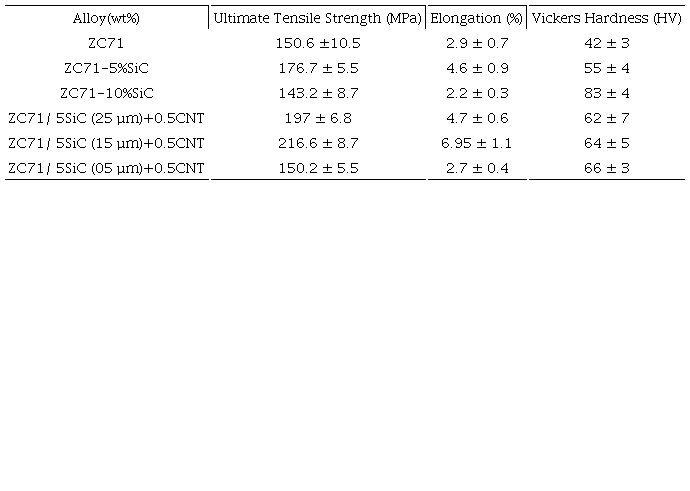Select the 83 ± 4 hardness value
Image resolution: width=690 pixels, height=491 pixels.
tap(605, 94)
